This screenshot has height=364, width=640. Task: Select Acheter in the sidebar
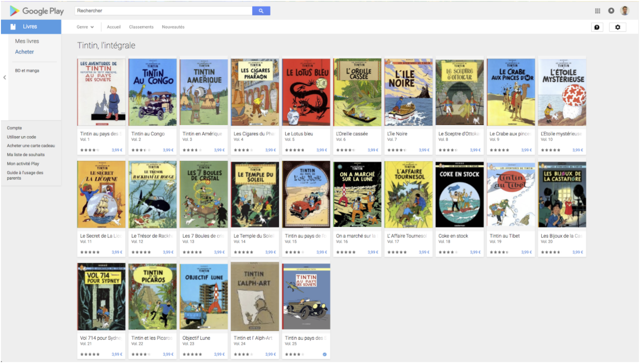[25, 52]
